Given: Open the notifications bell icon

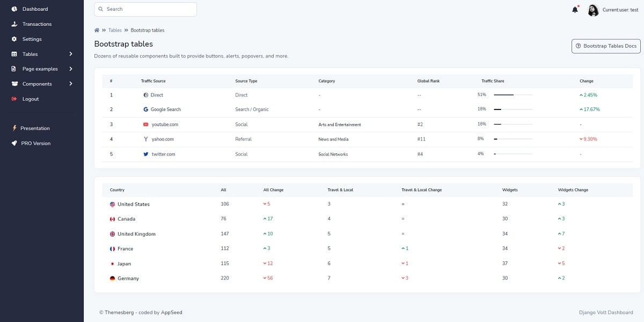Looking at the screenshot, I should point(574,9).
